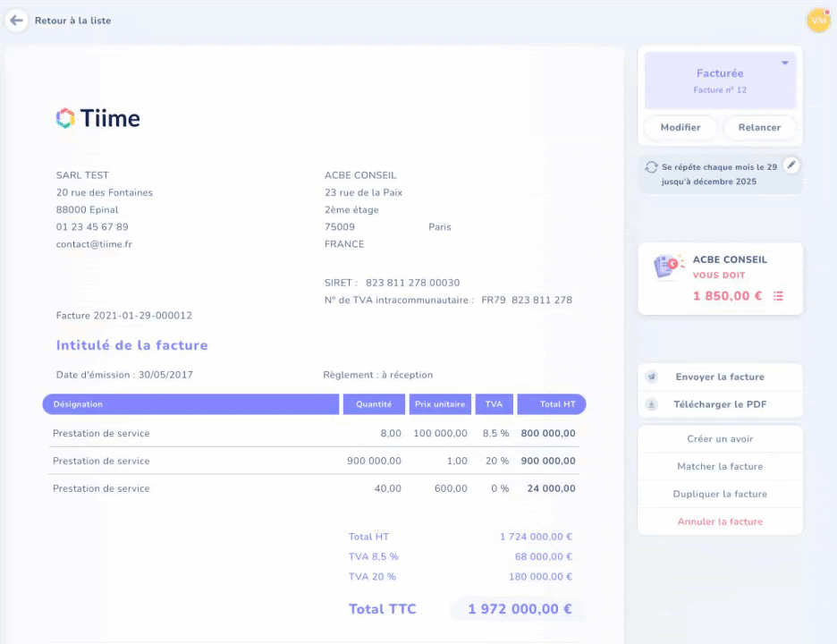The width and height of the screenshot is (837, 644).
Task: Click the 68 000,00 € TVA 8,5 % value
Action: (544, 556)
